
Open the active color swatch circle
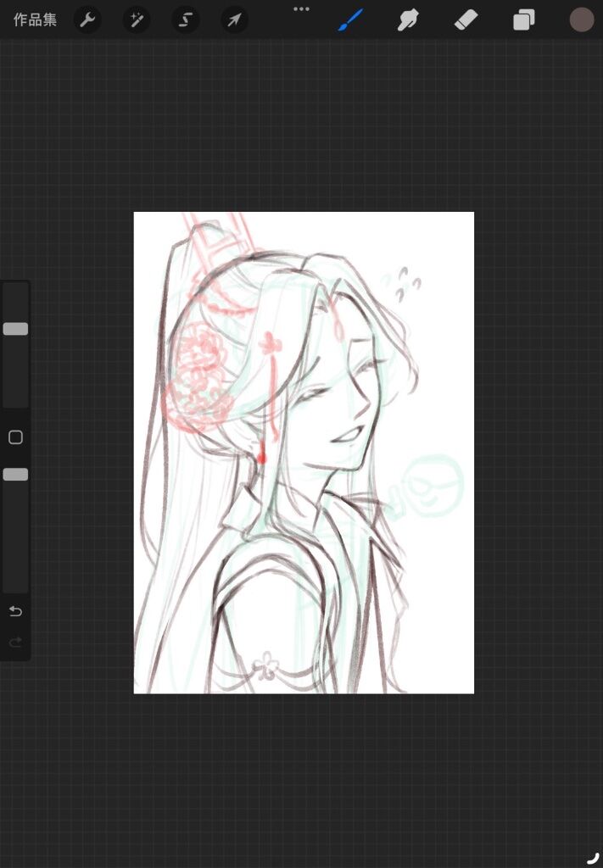[581, 19]
